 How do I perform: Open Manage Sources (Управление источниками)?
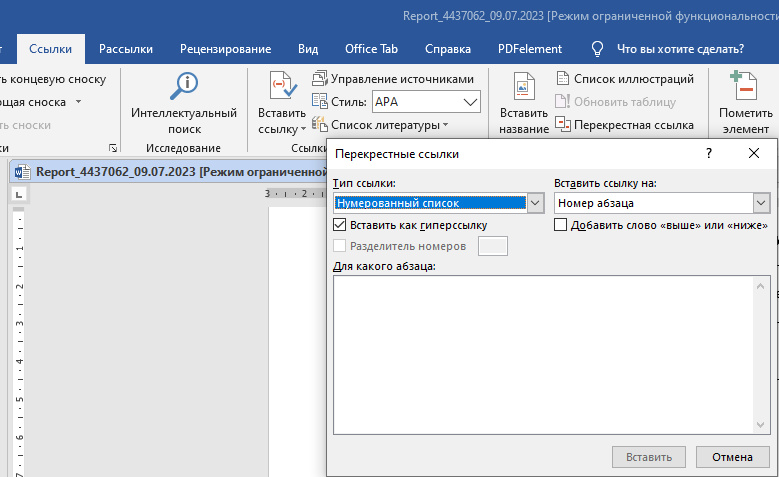(x=393, y=78)
